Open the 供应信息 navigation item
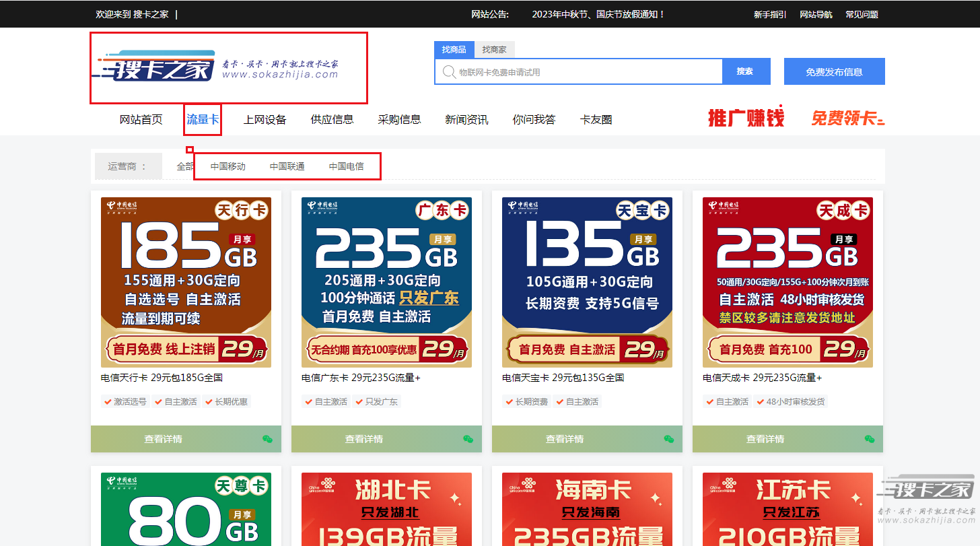Image resolution: width=980 pixels, height=546 pixels. click(x=332, y=120)
